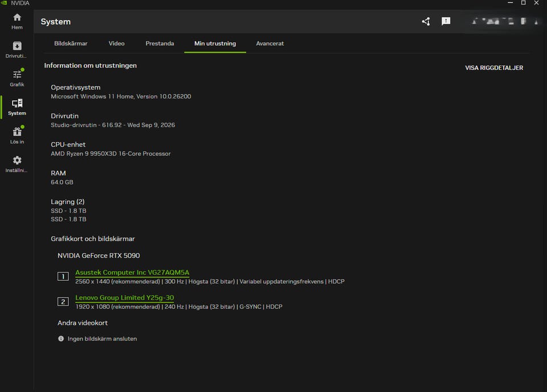Image resolution: width=547 pixels, height=392 pixels.
Task: Switch to the Video tab
Action: (116, 44)
